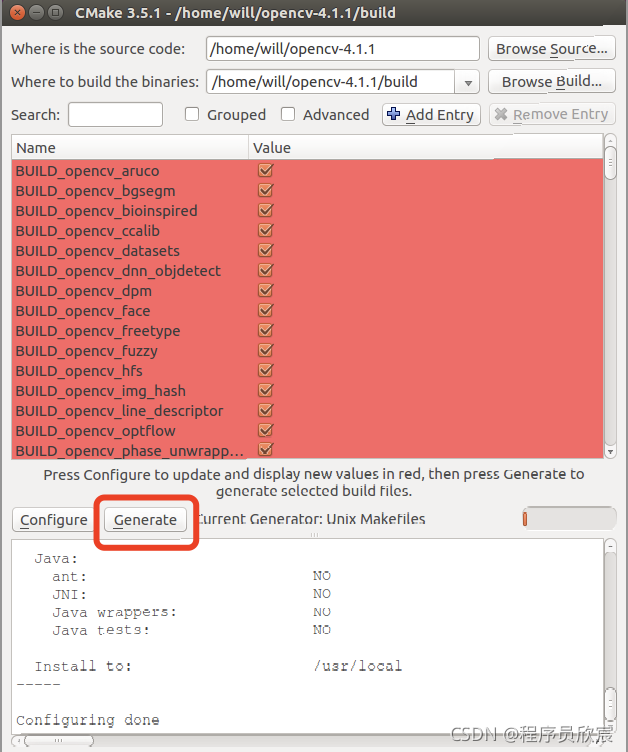Sort by the Name column header
Viewport: 628px width, 752px height.
tap(130, 148)
